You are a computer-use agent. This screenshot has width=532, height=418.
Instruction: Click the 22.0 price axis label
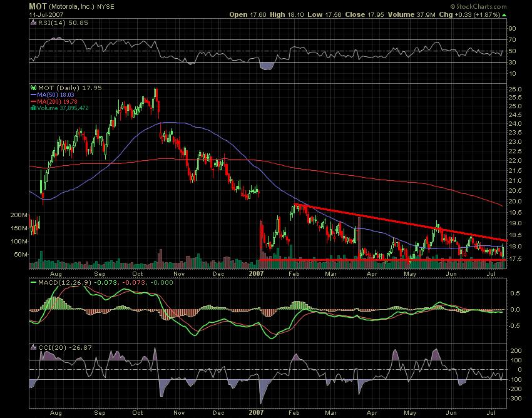(515, 160)
